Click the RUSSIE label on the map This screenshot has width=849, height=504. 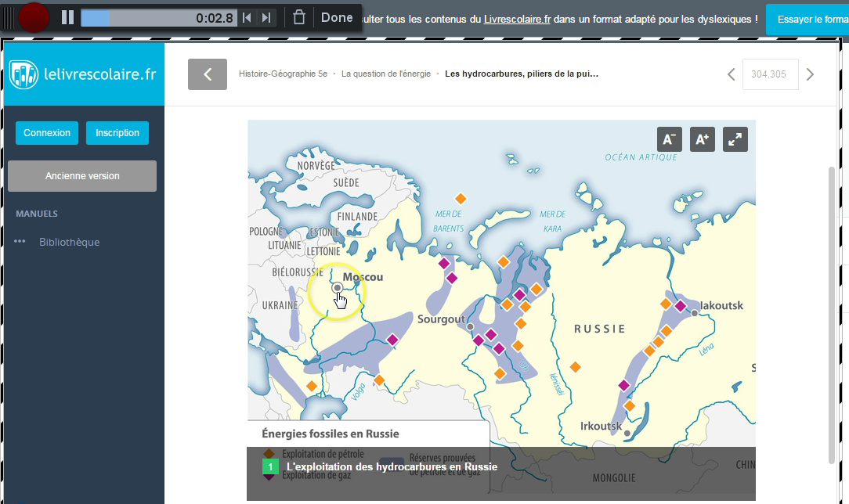[x=599, y=329]
